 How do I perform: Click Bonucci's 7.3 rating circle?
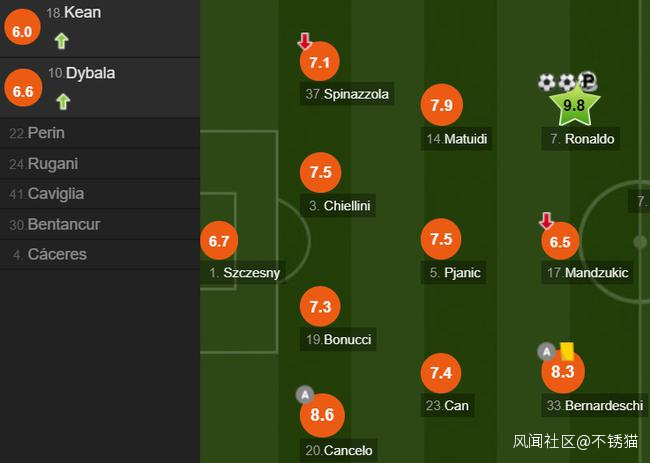tap(320, 307)
